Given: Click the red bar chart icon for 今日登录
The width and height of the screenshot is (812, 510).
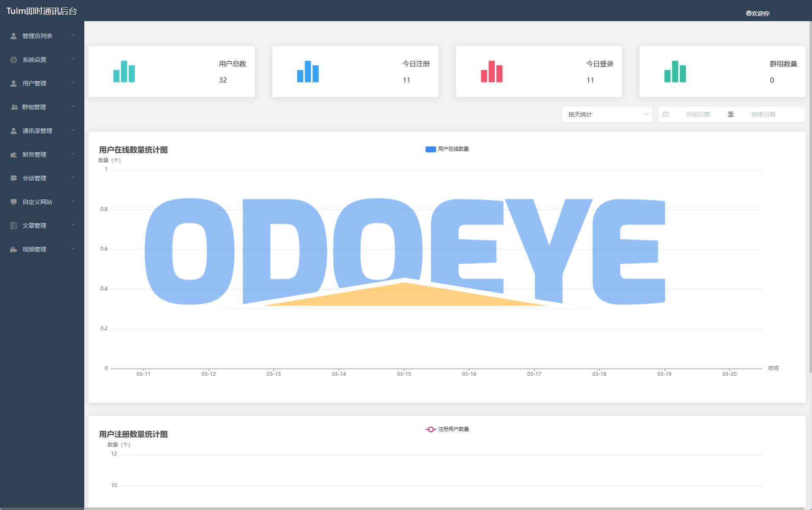Looking at the screenshot, I should [491, 72].
